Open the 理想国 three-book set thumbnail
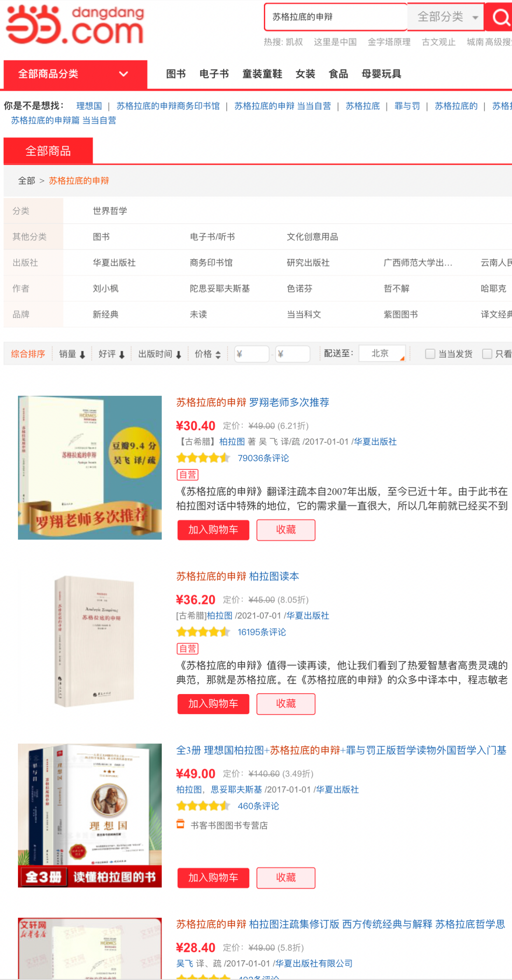Viewport: 512px width, 980px height. pos(90,815)
